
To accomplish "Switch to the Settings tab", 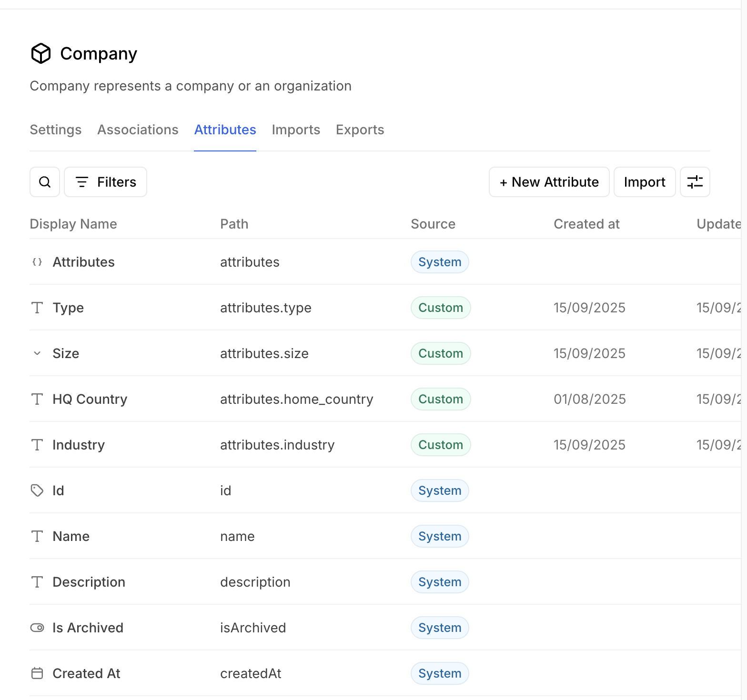I will point(56,130).
